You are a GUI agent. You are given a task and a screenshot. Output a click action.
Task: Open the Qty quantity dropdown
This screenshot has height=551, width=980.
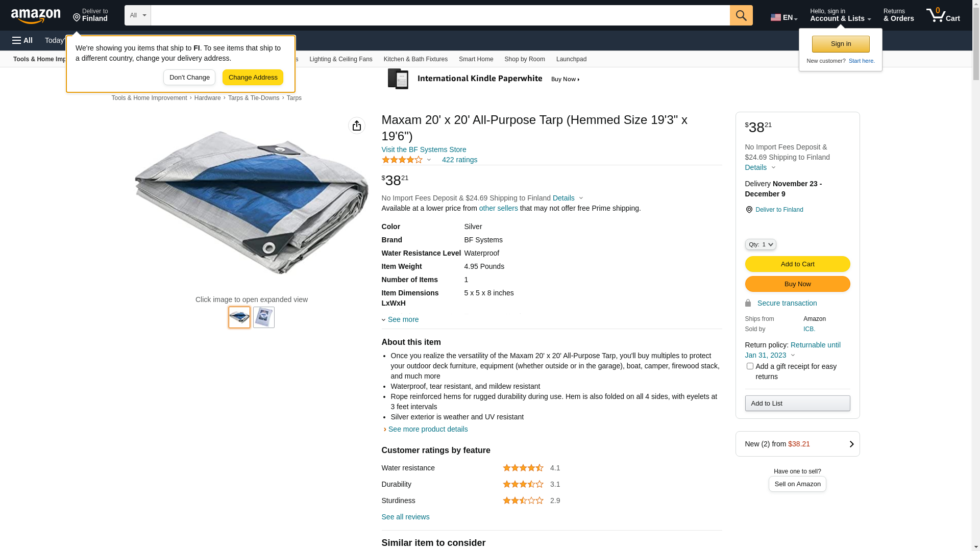761,245
